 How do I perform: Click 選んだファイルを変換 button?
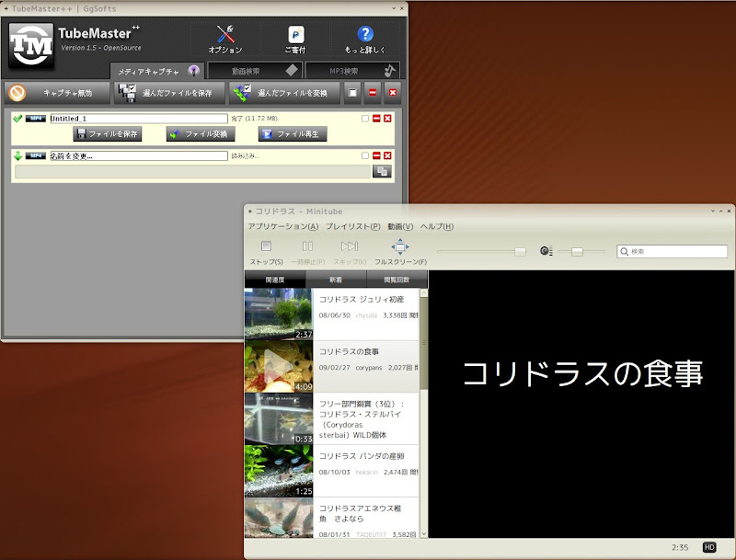click(x=284, y=93)
